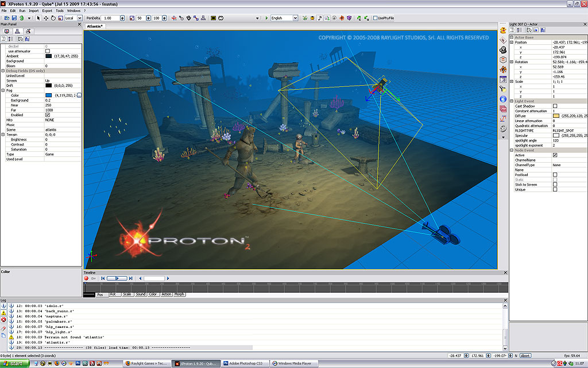Screen dimensions: 588x368
Task: Click the blue speaker sound icon
Action: click(x=503, y=99)
